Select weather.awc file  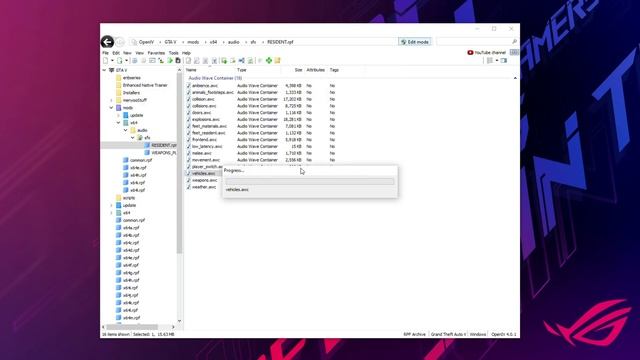click(x=204, y=187)
